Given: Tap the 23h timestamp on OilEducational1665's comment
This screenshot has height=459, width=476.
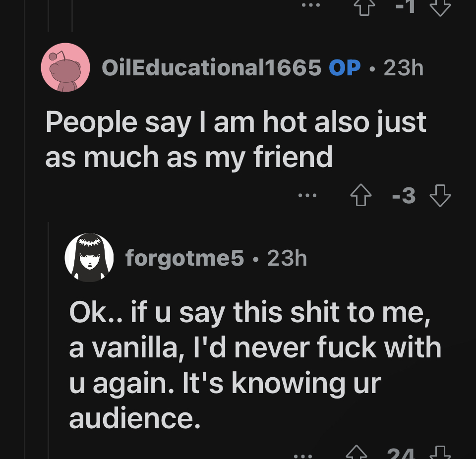Looking at the screenshot, I should tap(404, 68).
